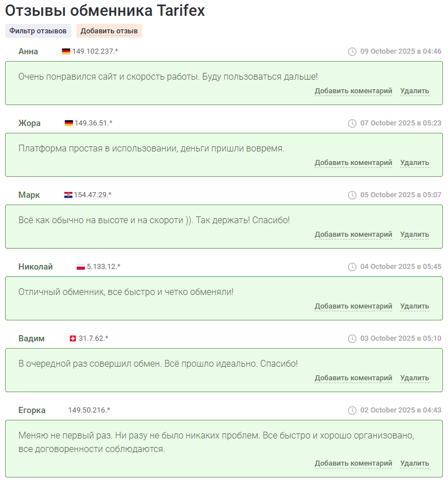
Task: Delete Егорка's review
Action: click(x=414, y=463)
